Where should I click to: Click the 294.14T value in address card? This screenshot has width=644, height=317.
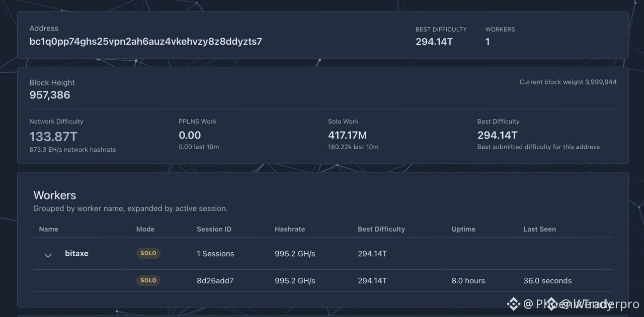click(434, 42)
